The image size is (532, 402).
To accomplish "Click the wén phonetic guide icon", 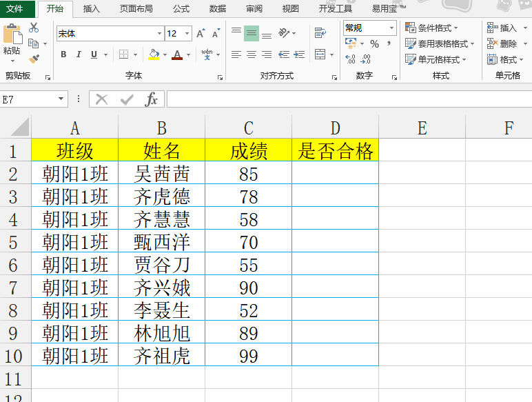I will point(207,54).
